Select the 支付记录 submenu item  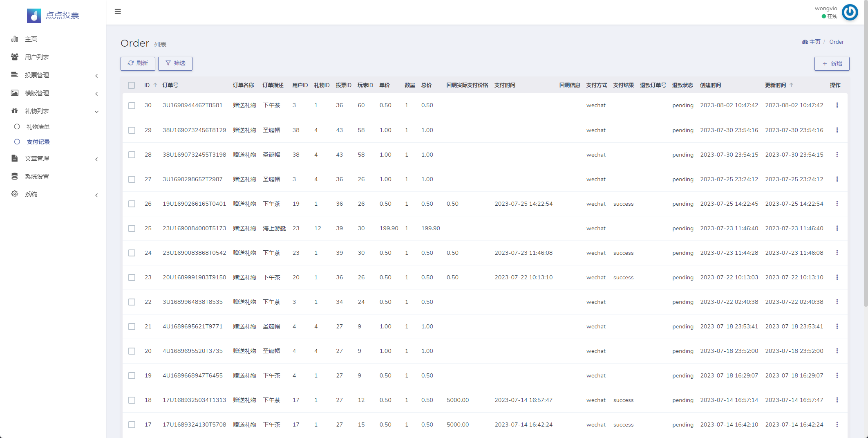38,142
